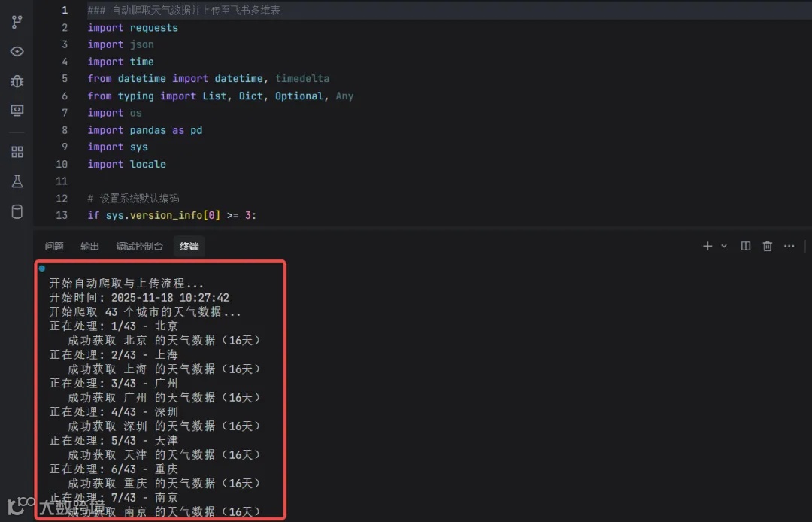Image resolution: width=812 pixels, height=522 pixels.
Task: Click terminal line 开始爬取 43 个城市的天气数据...
Action: 145,311
